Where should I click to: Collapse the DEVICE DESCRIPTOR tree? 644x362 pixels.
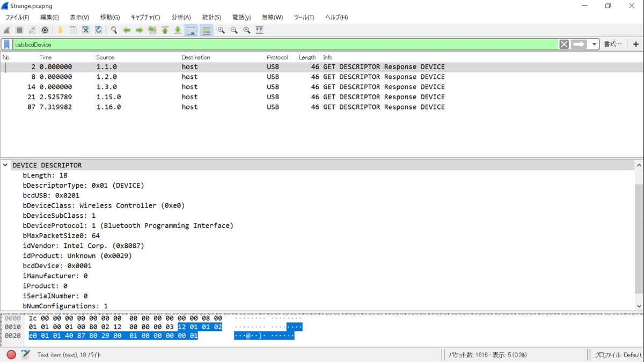tap(5, 165)
